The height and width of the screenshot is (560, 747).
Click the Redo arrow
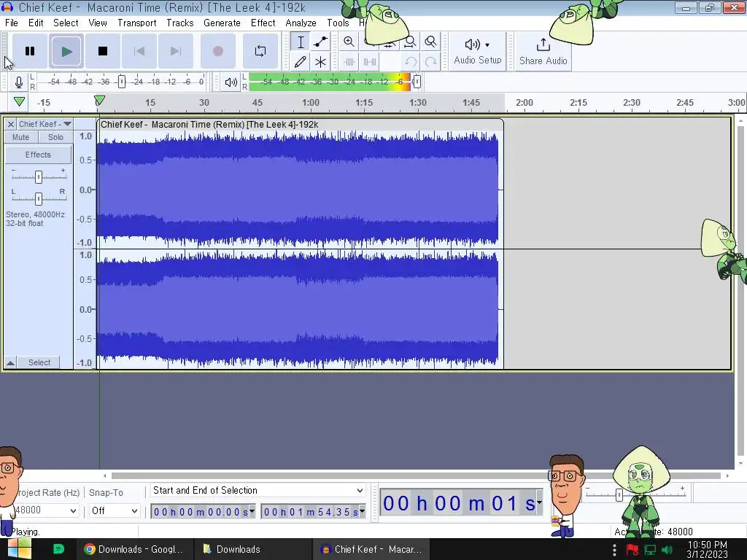[430, 62]
